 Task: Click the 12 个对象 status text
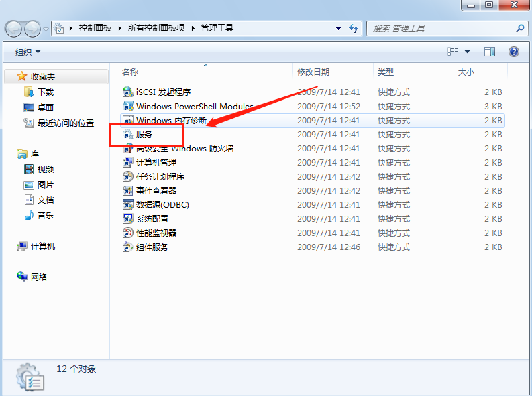(76, 369)
